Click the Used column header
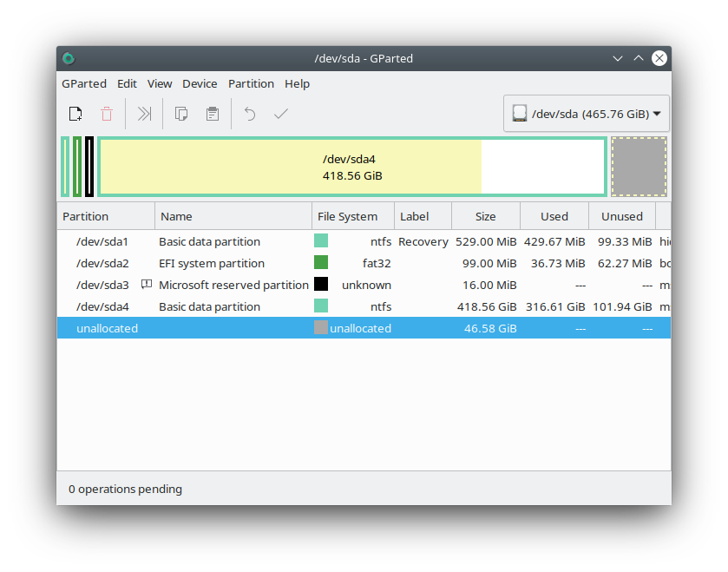This screenshot has height=572, width=728. click(554, 216)
